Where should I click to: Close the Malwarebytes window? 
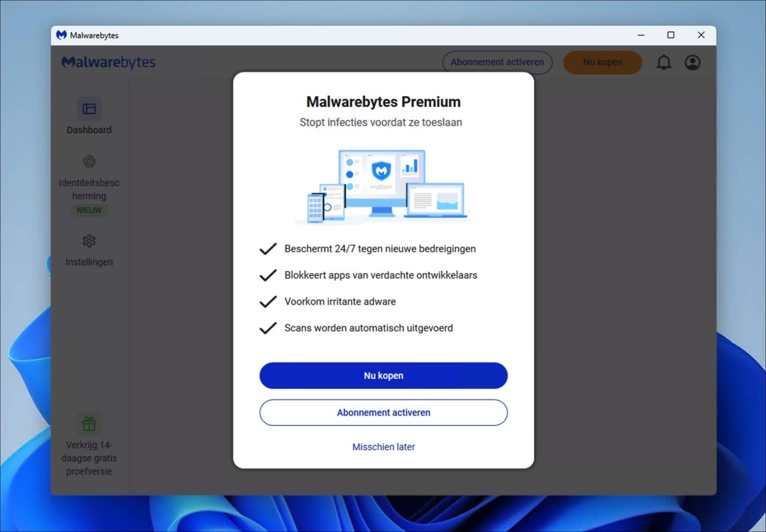(701, 35)
